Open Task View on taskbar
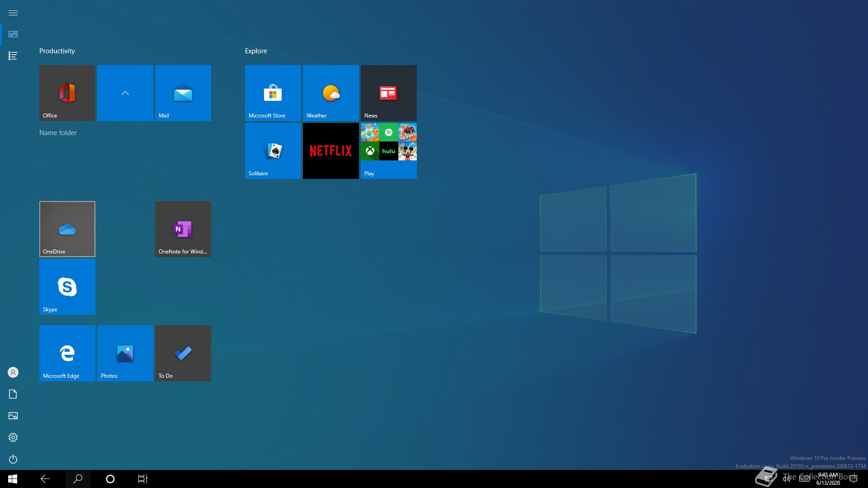This screenshot has height=488, width=868. pyautogui.click(x=143, y=479)
